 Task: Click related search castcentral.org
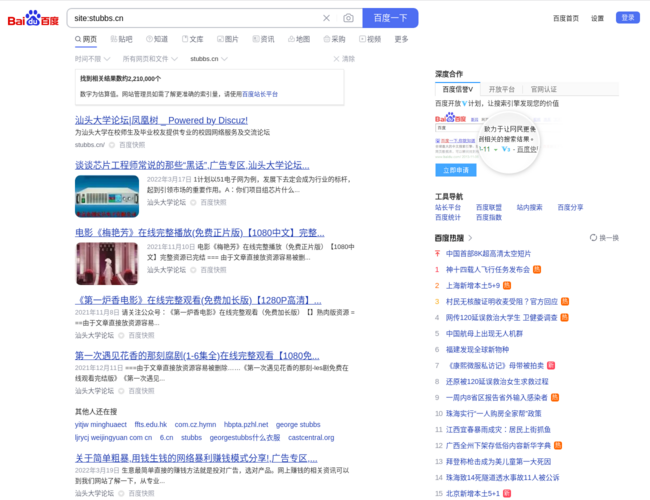tap(311, 437)
